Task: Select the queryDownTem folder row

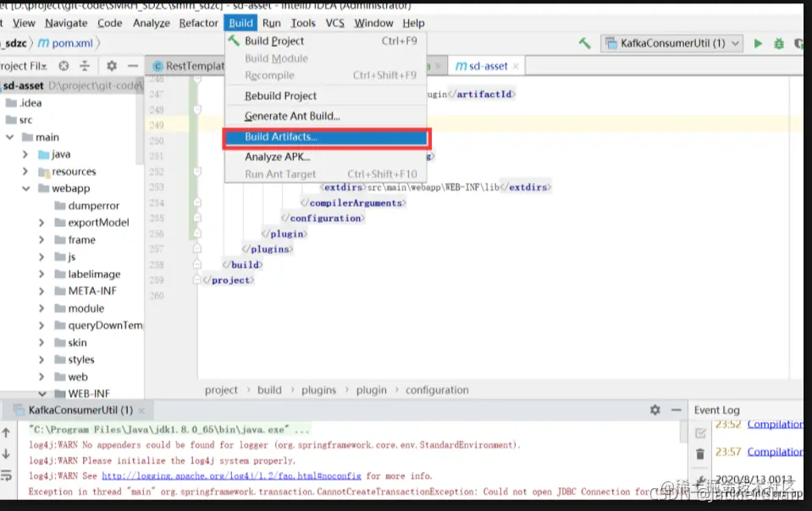Action: tap(98, 325)
